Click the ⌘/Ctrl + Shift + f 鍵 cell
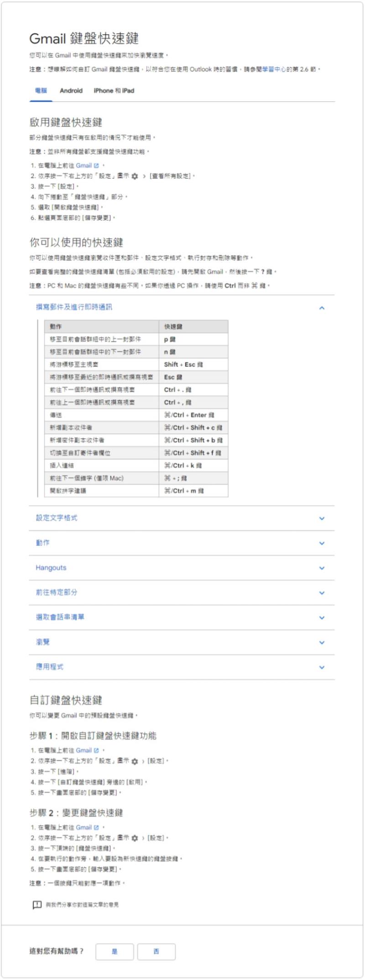365x980 pixels. pyautogui.click(x=193, y=453)
